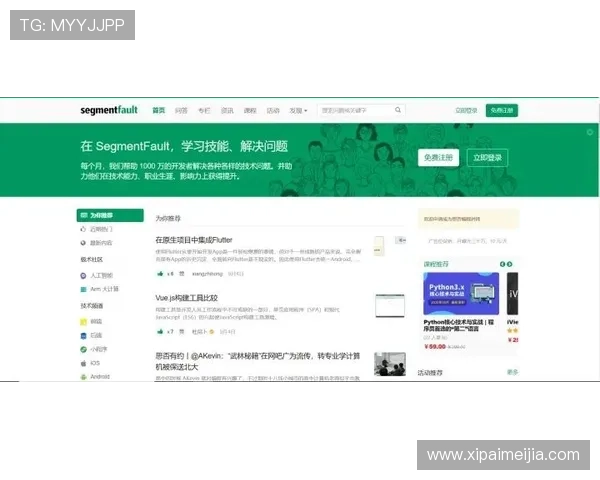Open the Python核心技术与实战 course title
This screenshot has height=480, width=600.
click(459, 325)
